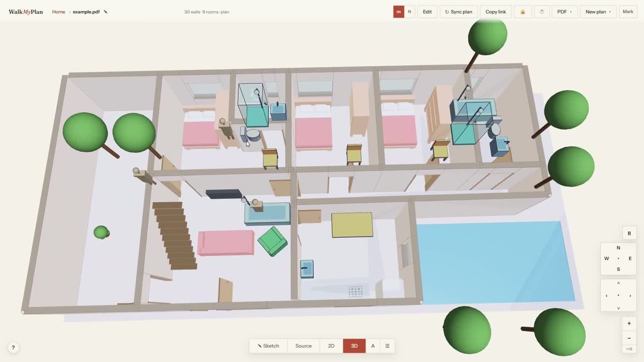Image resolution: width=644 pixels, height=362 pixels.
Task: Switch to the 2D view tab
Action: pyautogui.click(x=331, y=346)
